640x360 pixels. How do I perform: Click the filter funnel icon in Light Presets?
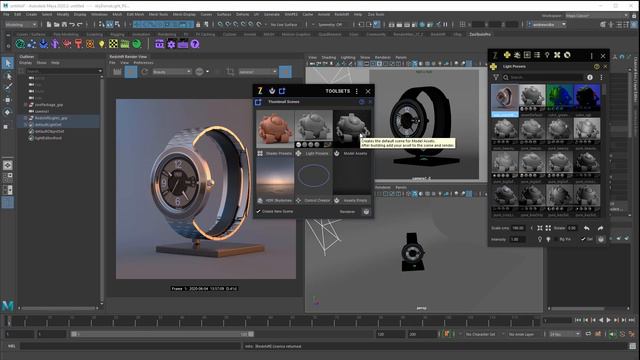click(496, 77)
